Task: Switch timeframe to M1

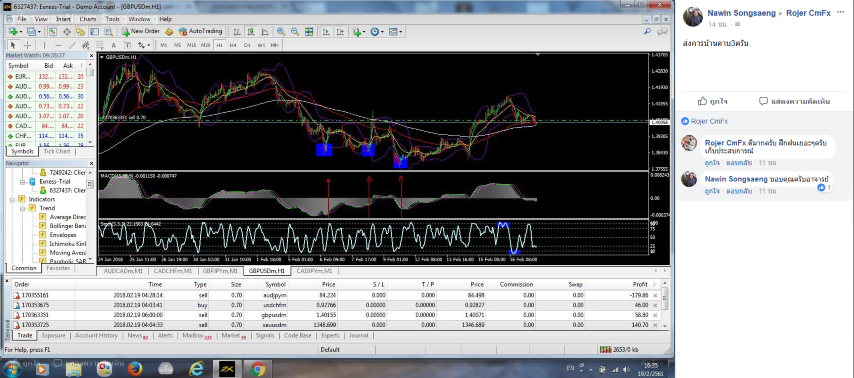Action: (x=164, y=45)
